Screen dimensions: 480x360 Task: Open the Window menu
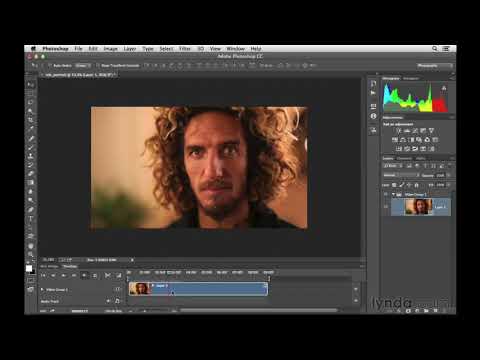pyautogui.click(x=236, y=49)
